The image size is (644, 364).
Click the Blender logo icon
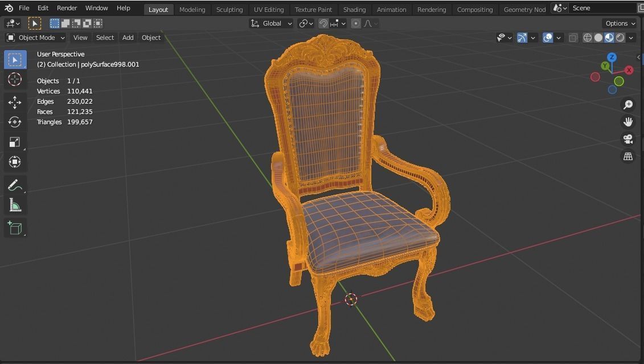click(9, 8)
